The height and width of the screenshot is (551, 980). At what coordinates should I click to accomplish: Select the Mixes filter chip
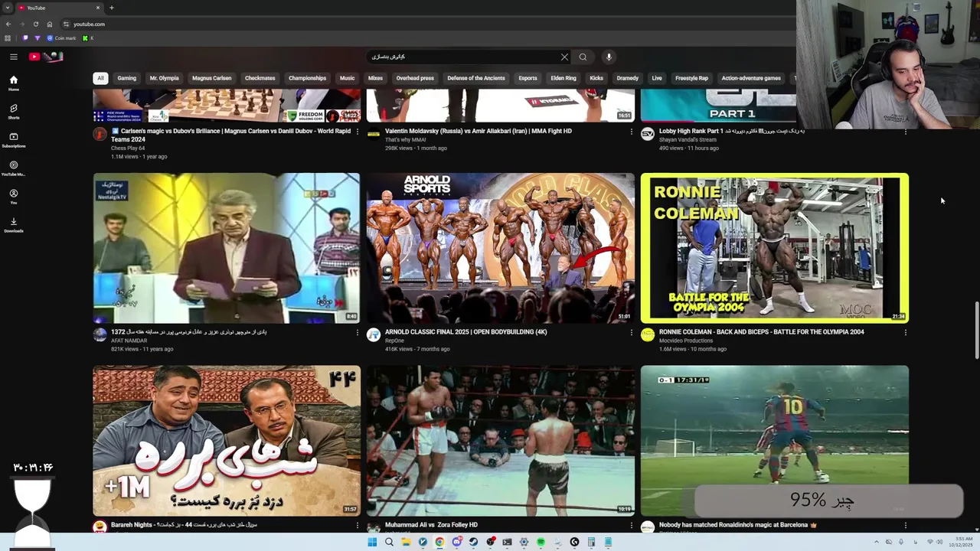pyautogui.click(x=375, y=78)
